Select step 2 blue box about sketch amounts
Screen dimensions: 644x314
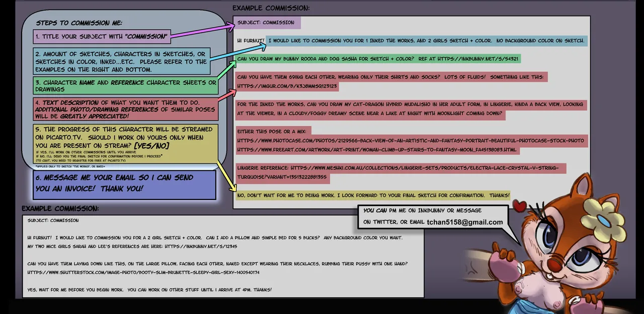coord(121,61)
